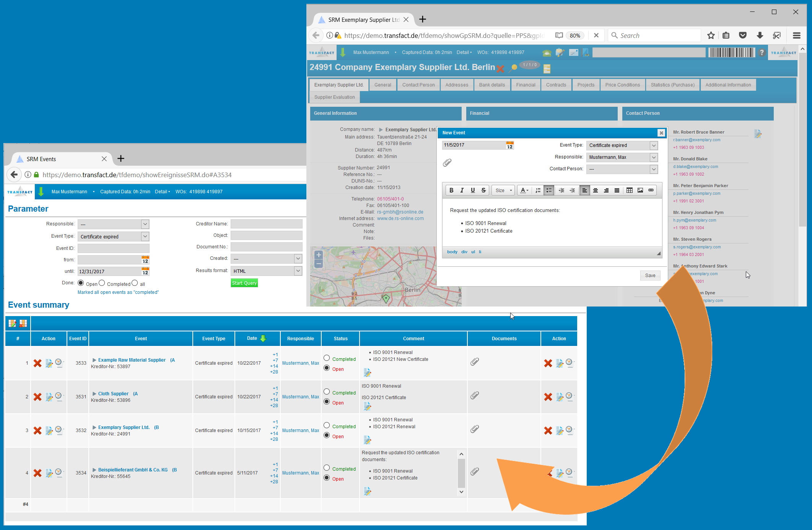Center text in the editor

[x=596, y=190]
